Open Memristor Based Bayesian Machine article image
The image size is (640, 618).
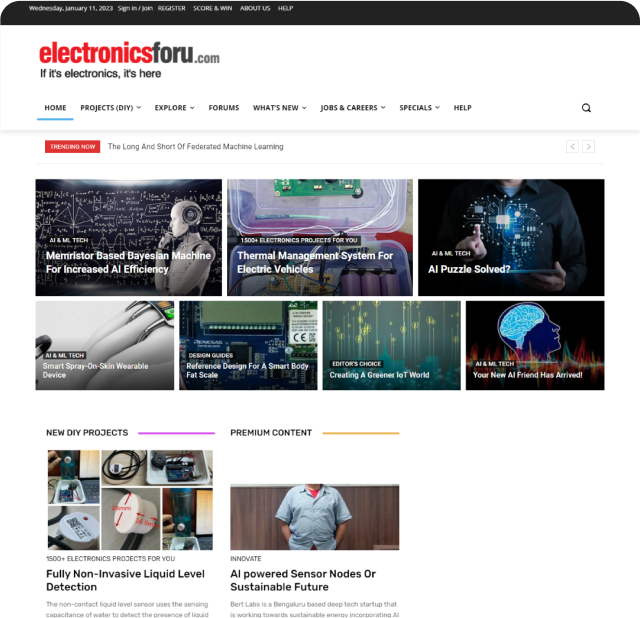[129, 238]
